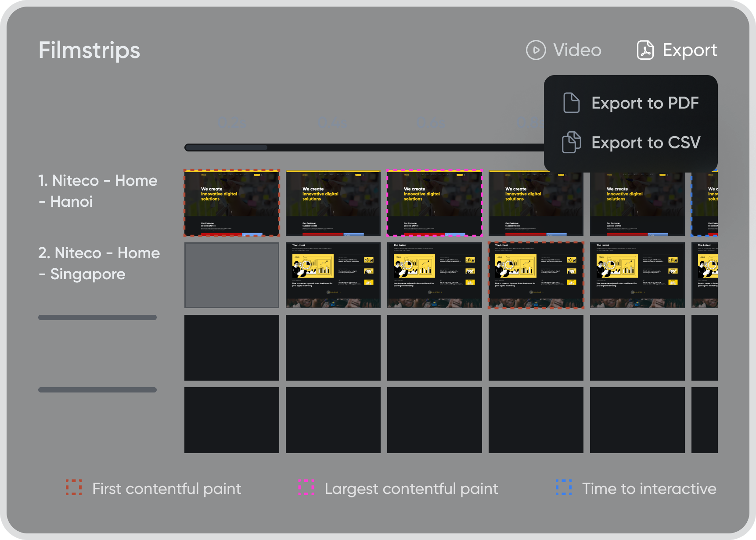This screenshot has width=756, height=540.
Task: Click the pink Largest contentful paint legend marker
Action: [306, 489]
